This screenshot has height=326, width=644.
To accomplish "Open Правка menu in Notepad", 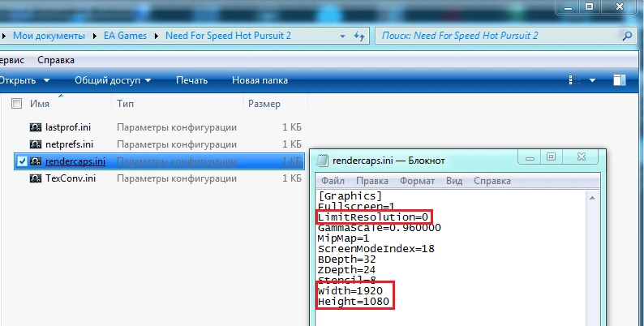I will 372,181.
